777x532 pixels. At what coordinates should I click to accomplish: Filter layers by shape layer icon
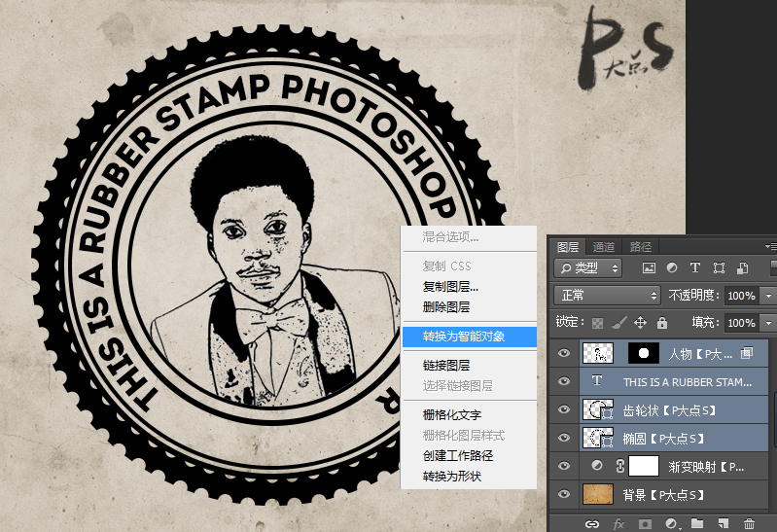pos(719,268)
